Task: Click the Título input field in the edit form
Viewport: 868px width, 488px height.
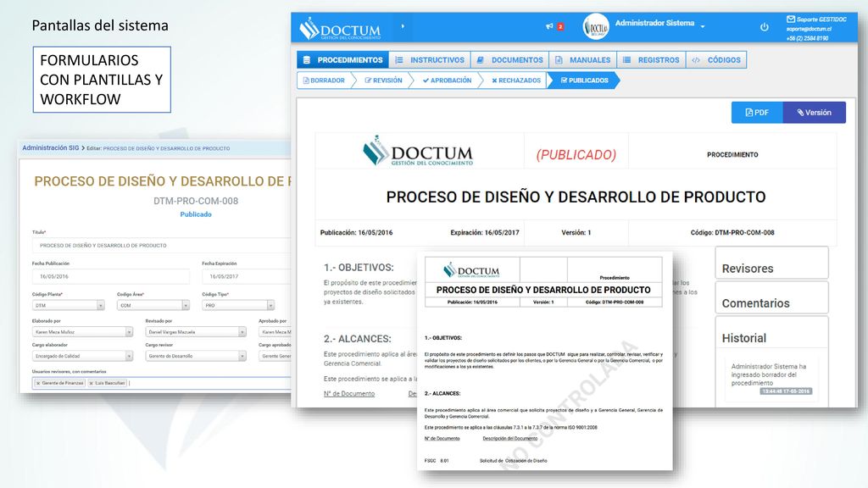Action: tap(162, 245)
